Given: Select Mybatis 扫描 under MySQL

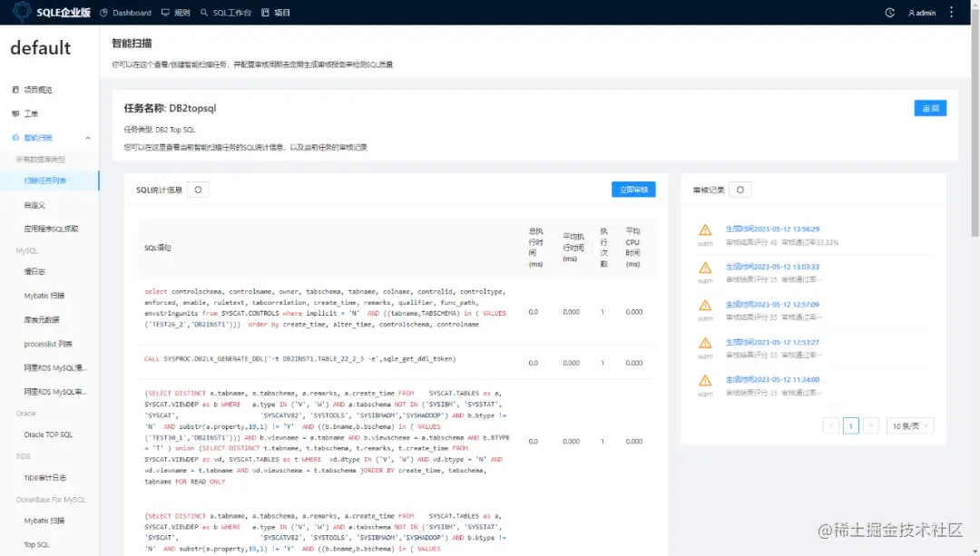Looking at the screenshot, I should 44,296.
